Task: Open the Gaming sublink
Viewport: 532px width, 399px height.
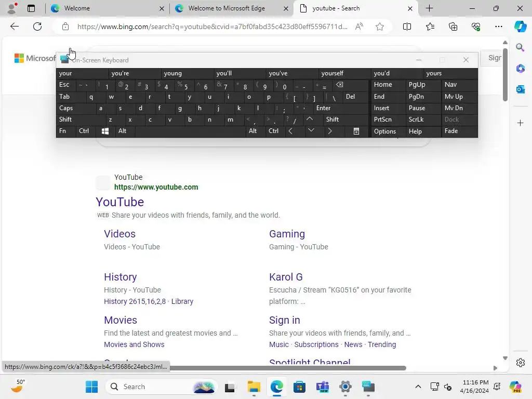Action: 287,234
